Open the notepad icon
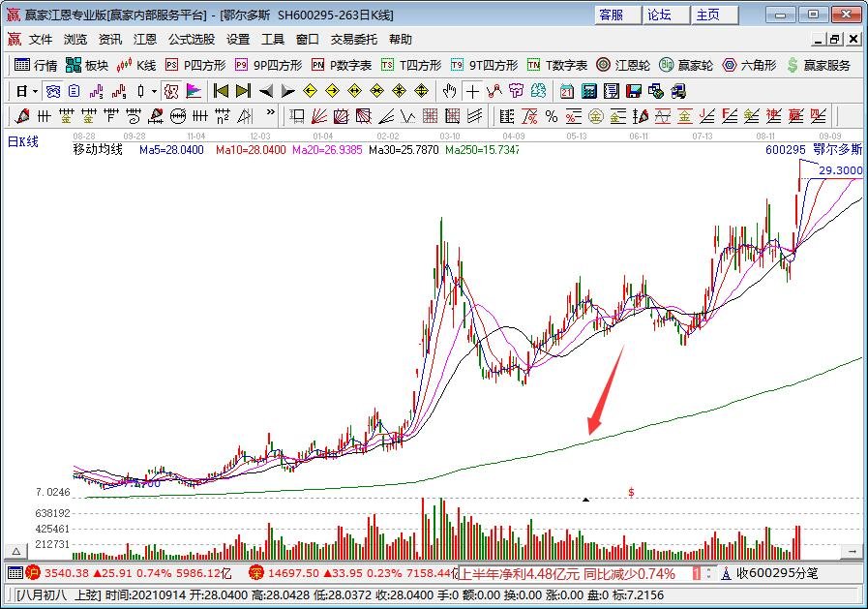The height and width of the screenshot is (609, 868). 612,91
